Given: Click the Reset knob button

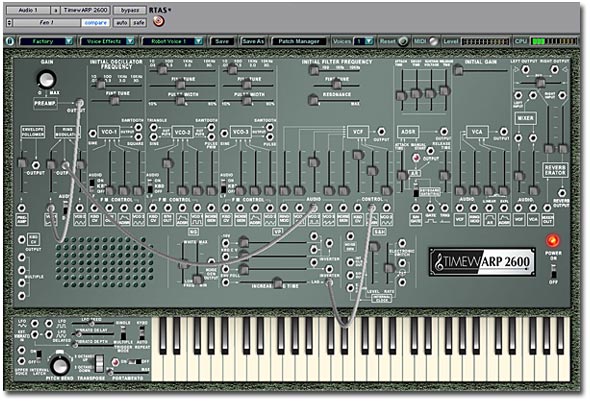Looking at the screenshot, I should (x=403, y=41).
